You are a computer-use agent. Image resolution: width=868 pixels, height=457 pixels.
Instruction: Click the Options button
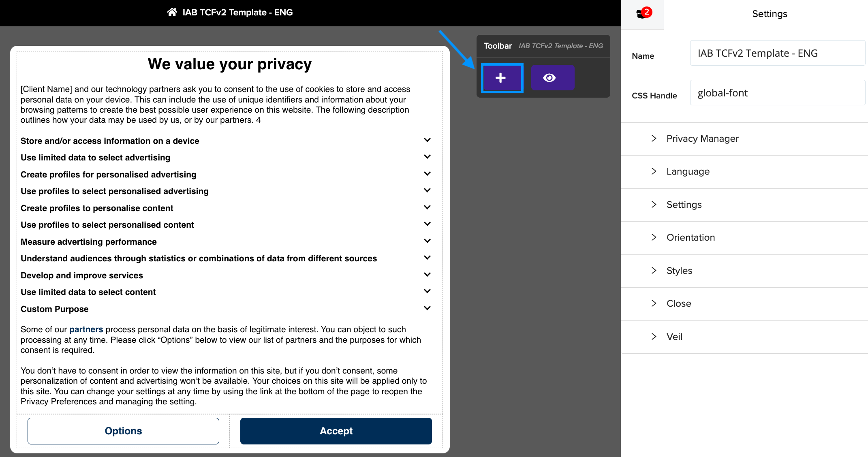click(123, 431)
